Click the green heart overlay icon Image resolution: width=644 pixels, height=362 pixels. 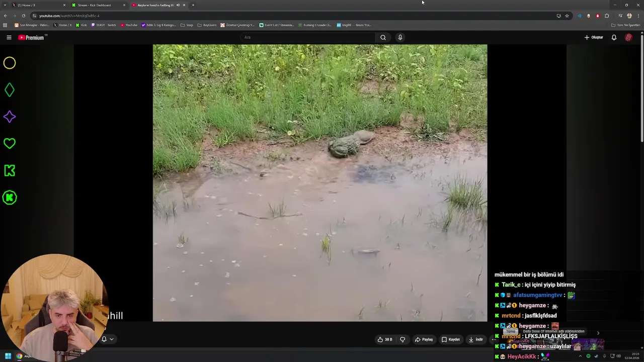click(10, 143)
